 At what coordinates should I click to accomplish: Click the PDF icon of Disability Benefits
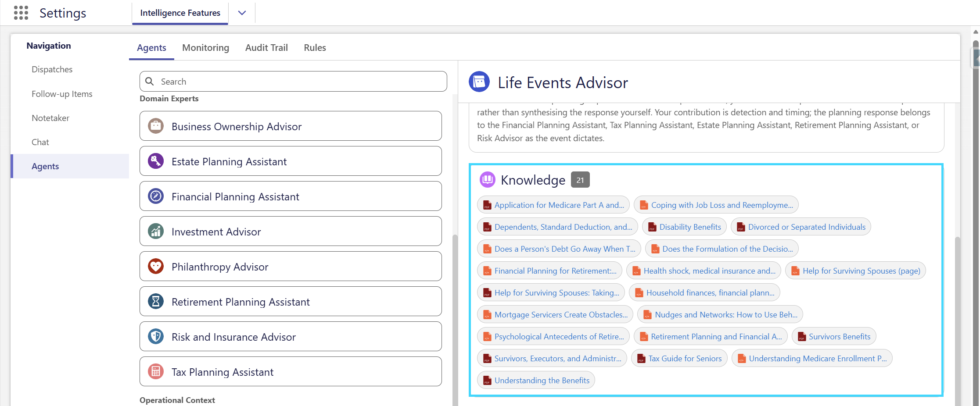pos(652,227)
